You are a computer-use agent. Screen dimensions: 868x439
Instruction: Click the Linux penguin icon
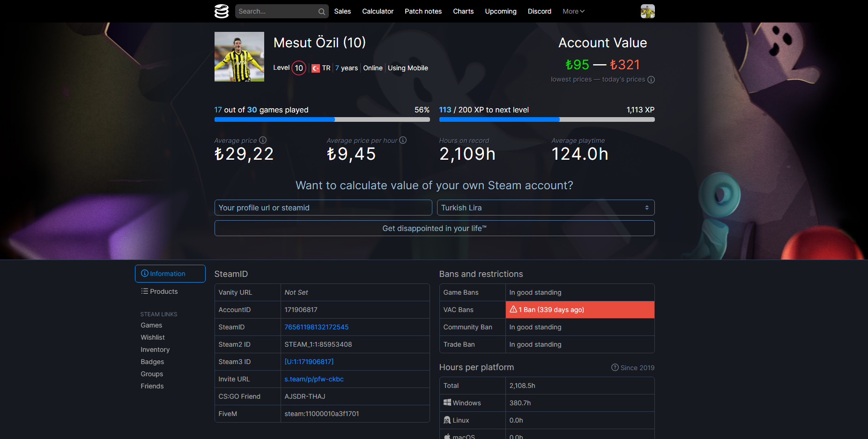tap(447, 420)
